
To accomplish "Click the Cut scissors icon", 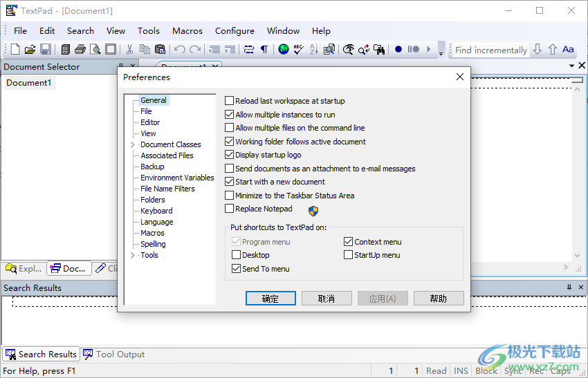I will pyautogui.click(x=130, y=49).
